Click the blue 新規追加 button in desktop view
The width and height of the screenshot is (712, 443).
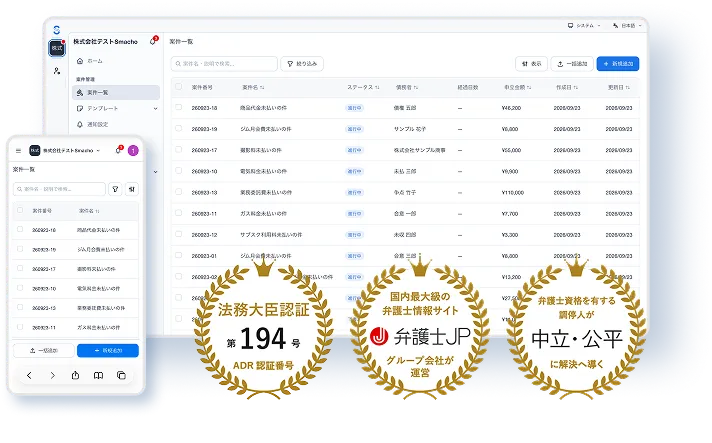click(x=618, y=64)
